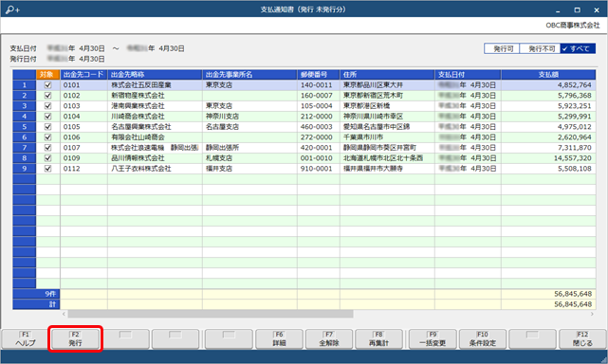Click the 神奈川支店 office cell
608x364 pixels.
249,117
